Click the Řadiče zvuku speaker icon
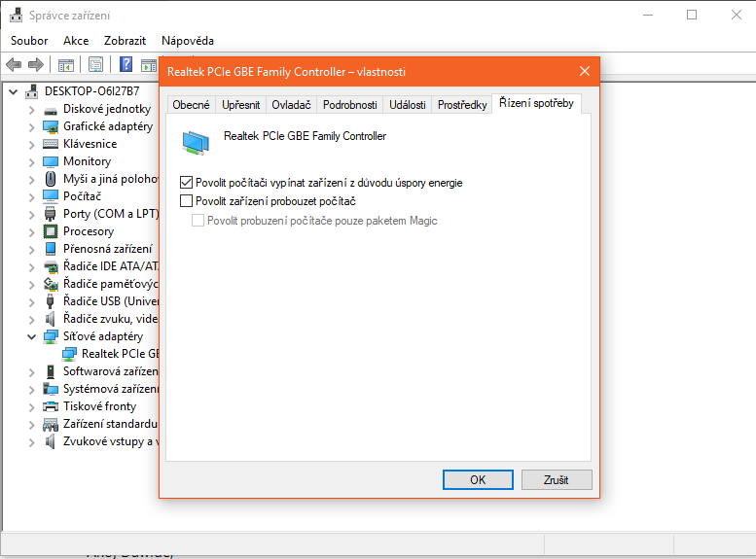Viewport: 756px width, 559px height. point(51,319)
